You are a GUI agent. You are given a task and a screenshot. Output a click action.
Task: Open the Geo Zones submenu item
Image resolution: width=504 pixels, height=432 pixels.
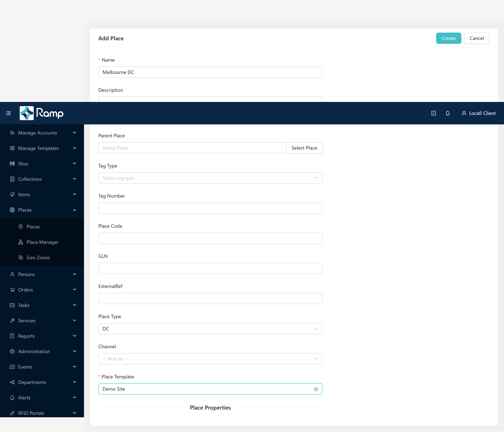click(42, 258)
